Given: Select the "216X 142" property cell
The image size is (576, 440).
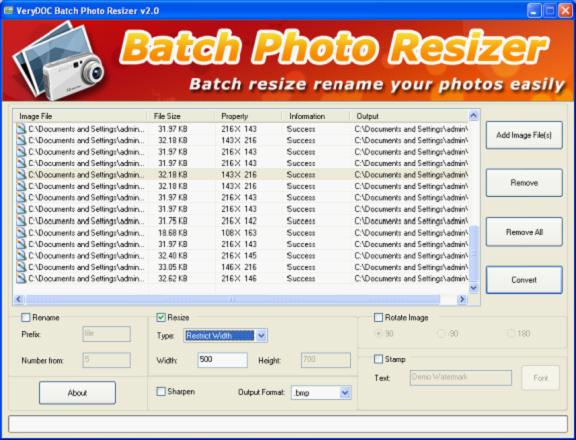Looking at the screenshot, I should coord(239,221).
